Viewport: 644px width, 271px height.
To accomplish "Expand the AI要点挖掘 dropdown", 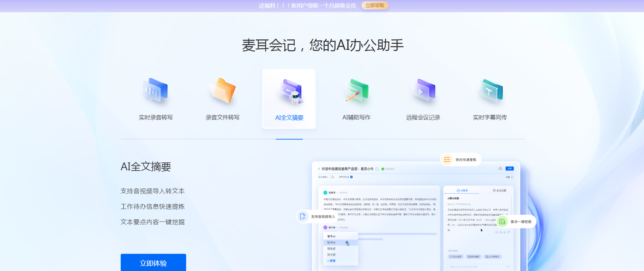I will (x=461, y=199).
